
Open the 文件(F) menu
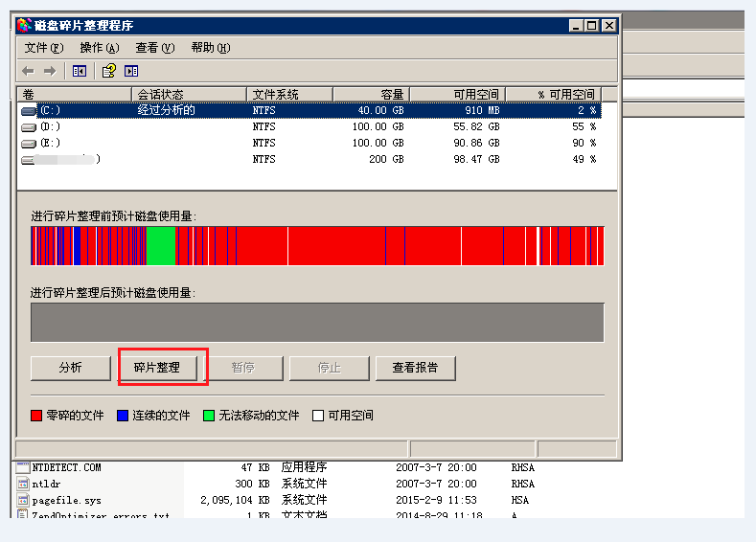(44, 48)
